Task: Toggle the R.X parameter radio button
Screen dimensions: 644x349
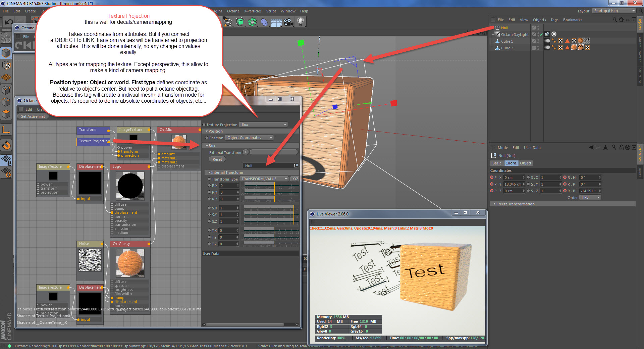Action: (209, 186)
